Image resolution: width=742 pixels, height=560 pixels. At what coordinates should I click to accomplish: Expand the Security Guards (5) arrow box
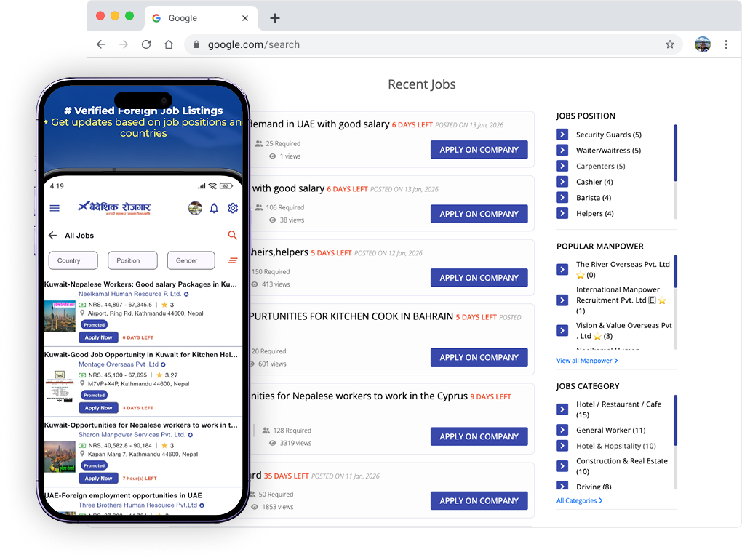(x=562, y=135)
